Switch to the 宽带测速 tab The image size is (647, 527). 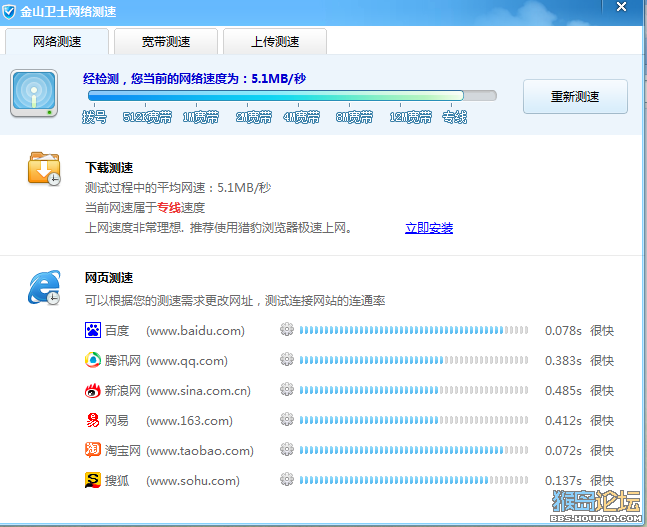click(166, 41)
